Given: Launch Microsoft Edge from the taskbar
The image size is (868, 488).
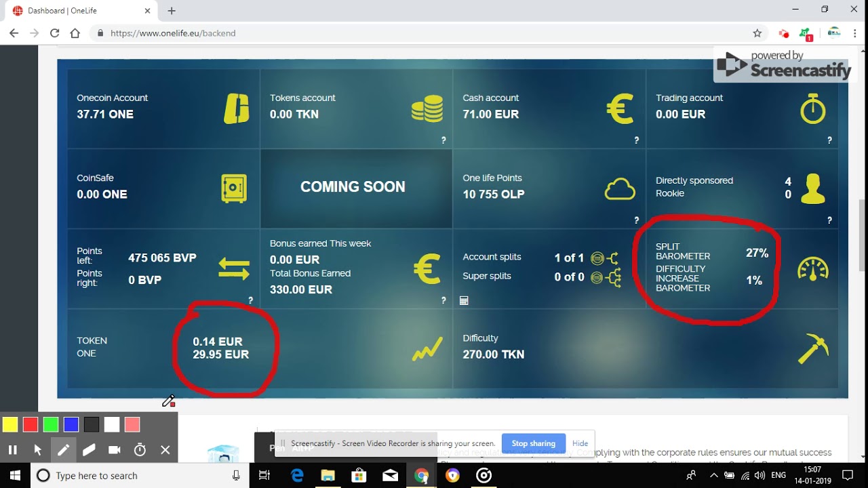Looking at the screenshot, I should 297,476.
